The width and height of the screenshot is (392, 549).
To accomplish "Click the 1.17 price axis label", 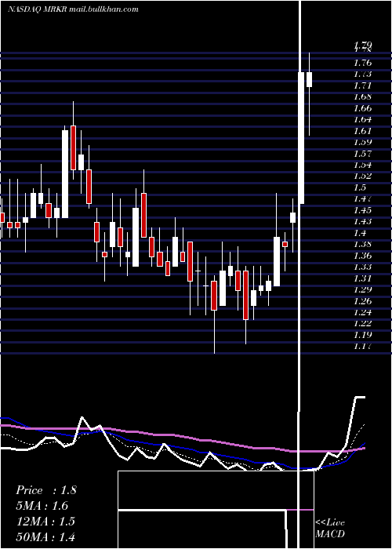I will [x=362, y=347].
